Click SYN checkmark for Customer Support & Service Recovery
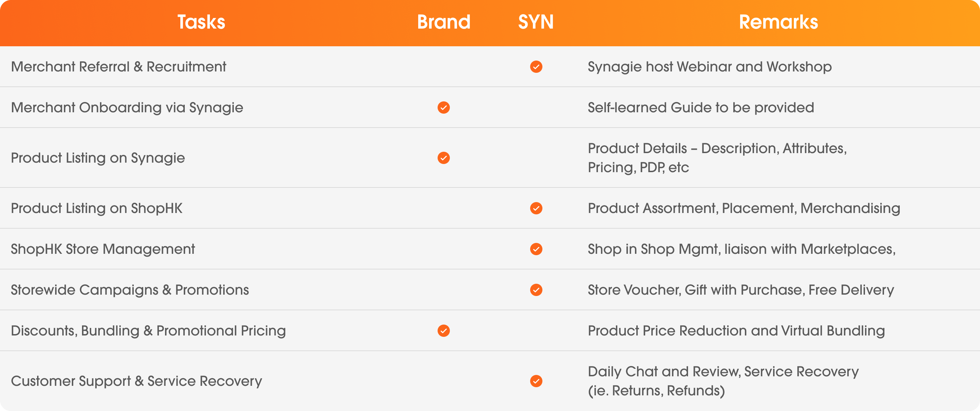The height and width of the screenshot is (411, 980). click(536, 381)
